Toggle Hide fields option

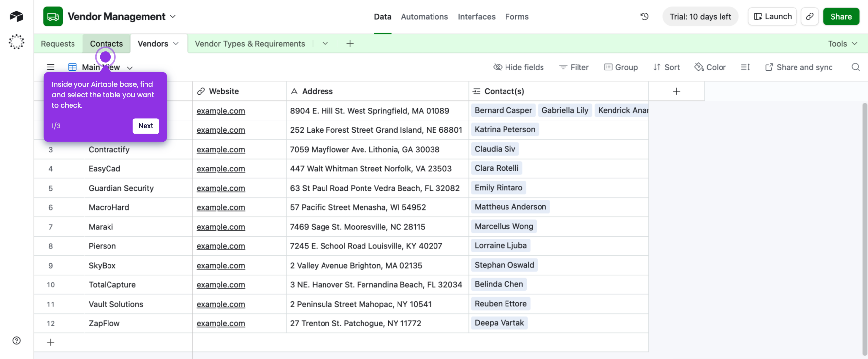(x=518, y=67)
